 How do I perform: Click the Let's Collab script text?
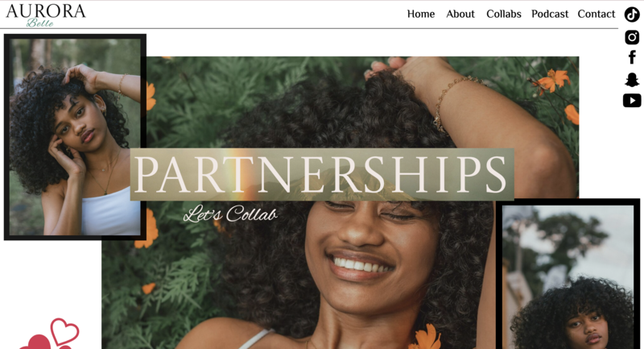point(230,214)
